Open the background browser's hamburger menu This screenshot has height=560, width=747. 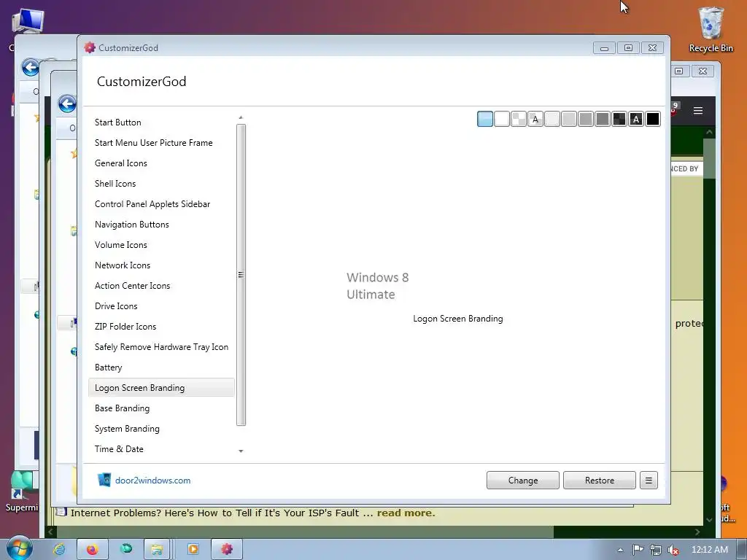pyautogui.click(x=698, y=111)
